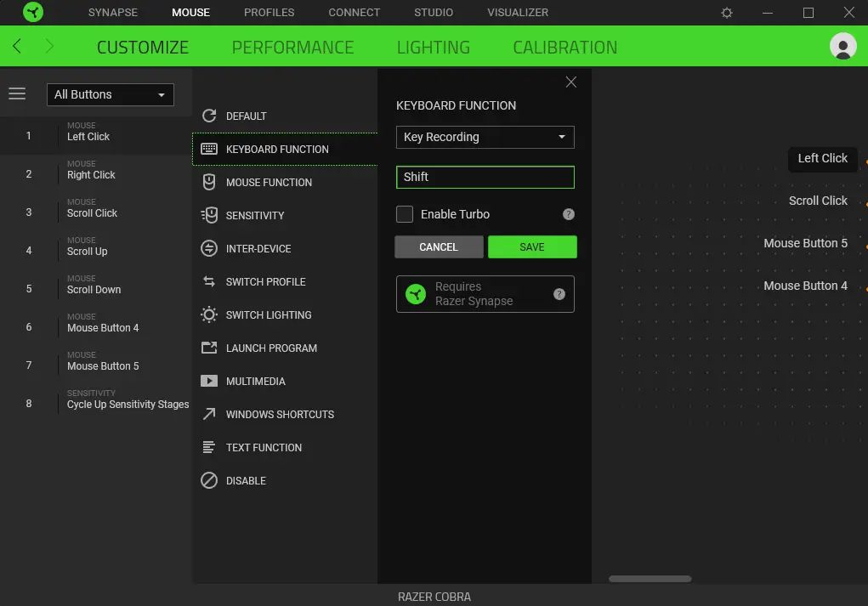Go forward with the right arrow icon
868x606 pixels.
click(49, 46)
